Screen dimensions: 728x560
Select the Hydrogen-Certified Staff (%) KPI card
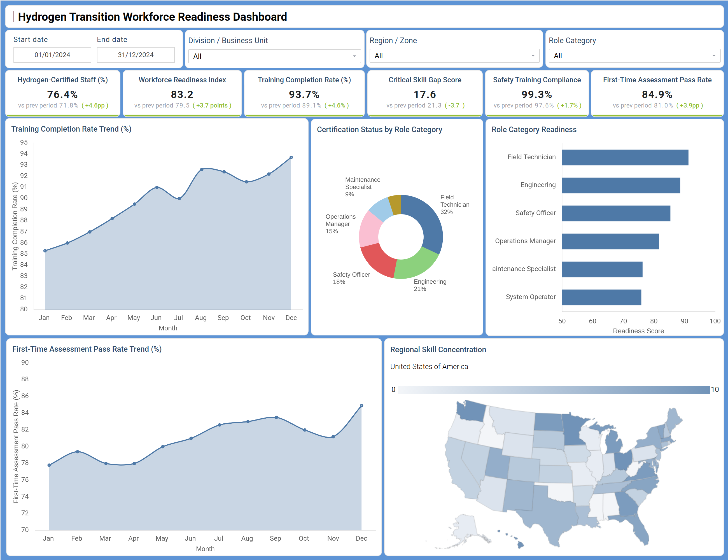[63, 93]
